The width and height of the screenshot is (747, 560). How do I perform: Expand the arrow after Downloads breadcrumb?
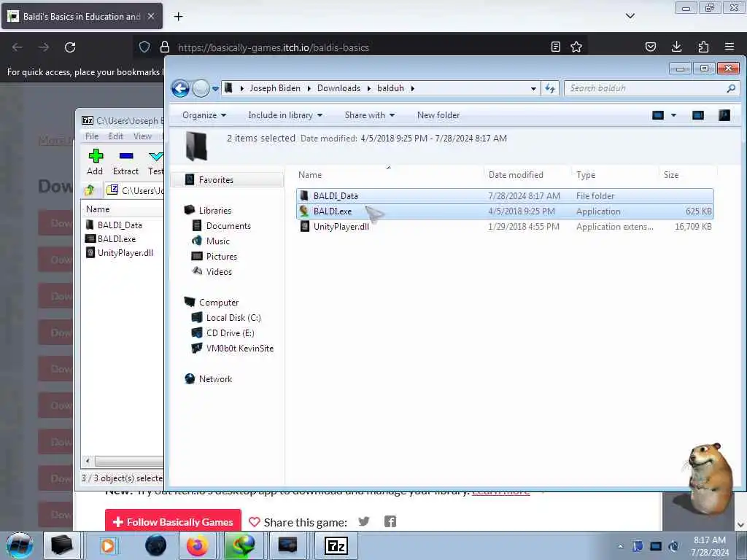[x=368, y=88]
